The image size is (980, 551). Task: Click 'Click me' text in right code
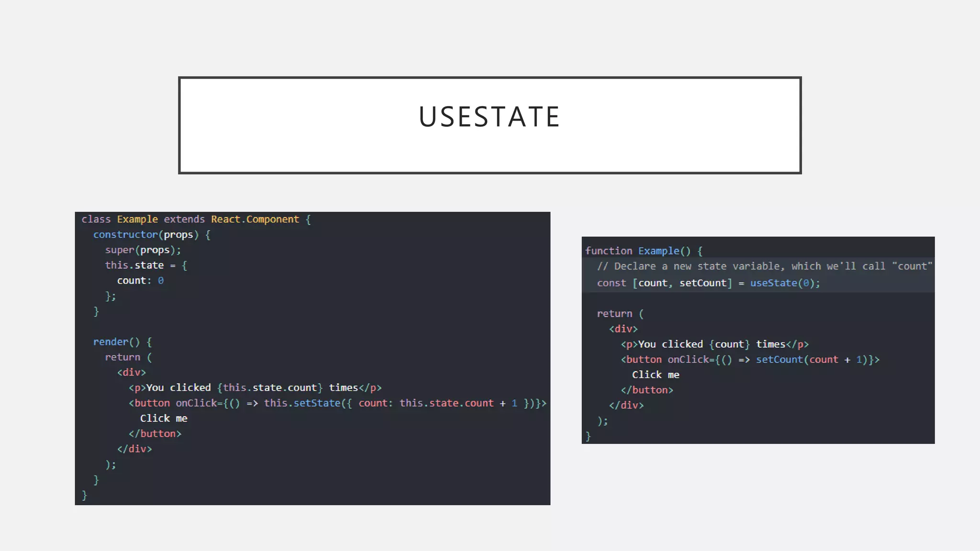656,375
